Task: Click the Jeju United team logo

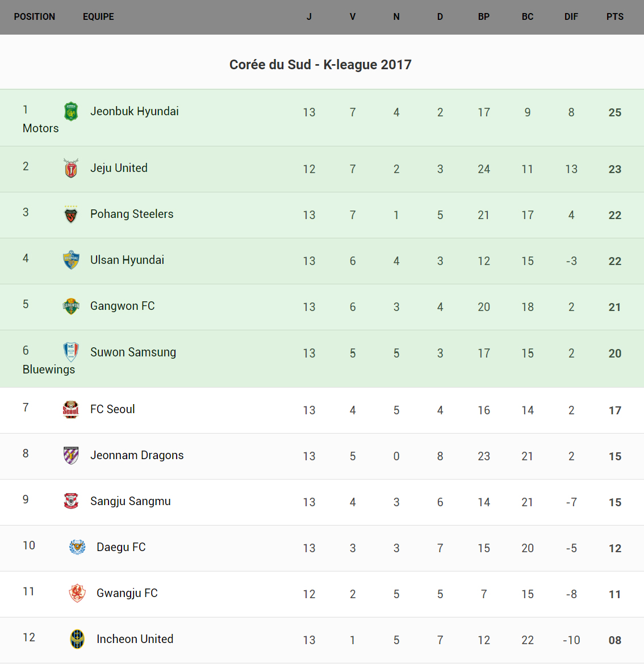Action: pyautogui.click(x=71, y=169)
